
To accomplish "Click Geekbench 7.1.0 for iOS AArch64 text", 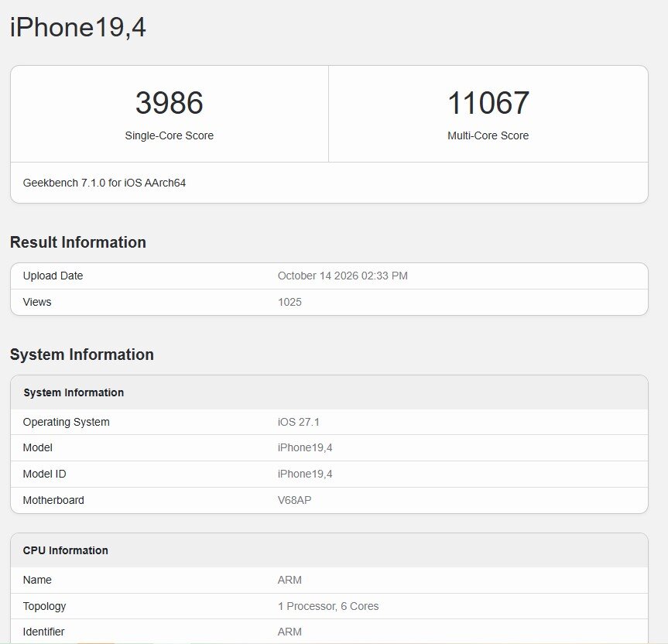I will [104, 183].
